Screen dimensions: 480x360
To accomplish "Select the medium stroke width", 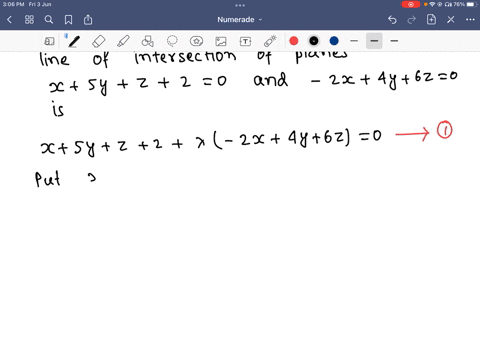I will tap(374, 41).
